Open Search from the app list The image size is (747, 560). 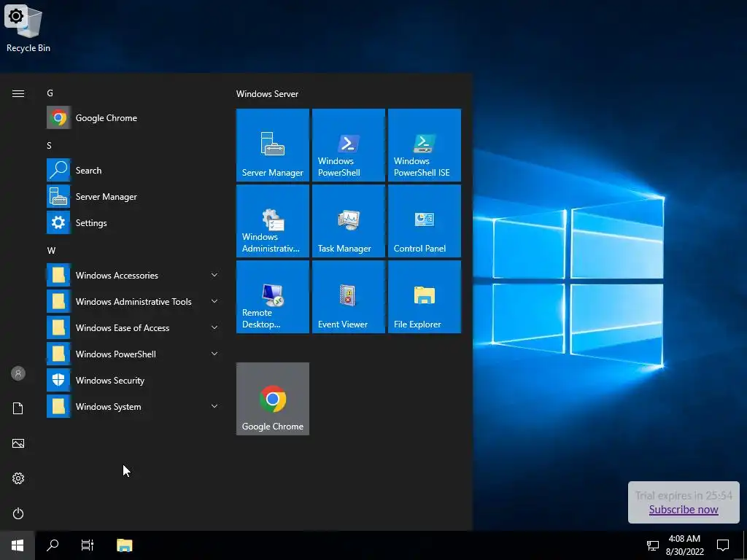click(134, 170)
